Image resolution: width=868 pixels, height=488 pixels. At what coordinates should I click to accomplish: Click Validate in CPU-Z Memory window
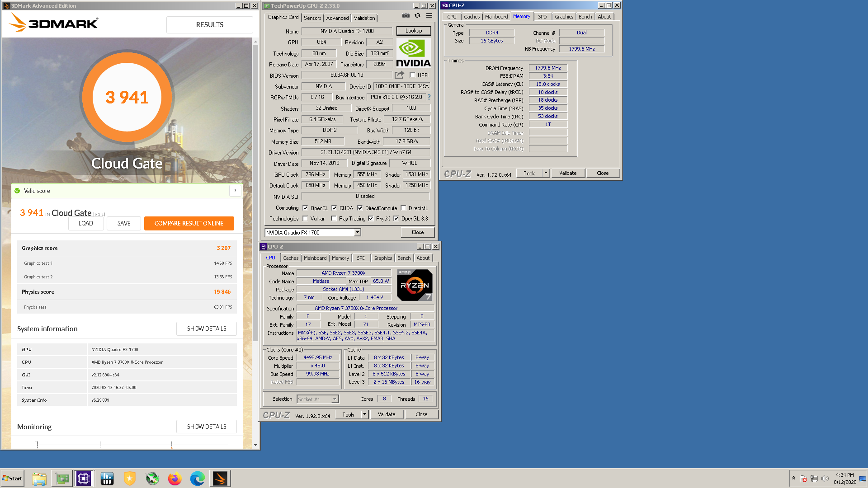[568, 173]
